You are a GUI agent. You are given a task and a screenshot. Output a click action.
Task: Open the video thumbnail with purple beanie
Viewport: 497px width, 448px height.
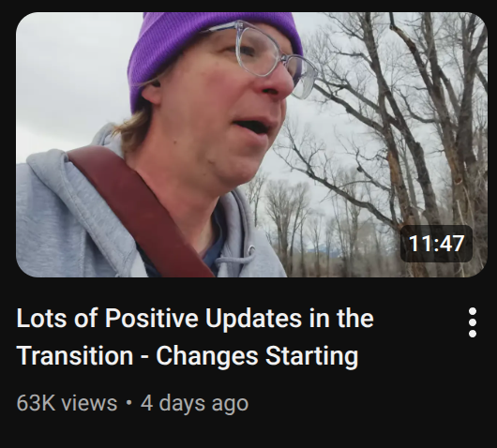pyautogui.click(x=251, y=144)
